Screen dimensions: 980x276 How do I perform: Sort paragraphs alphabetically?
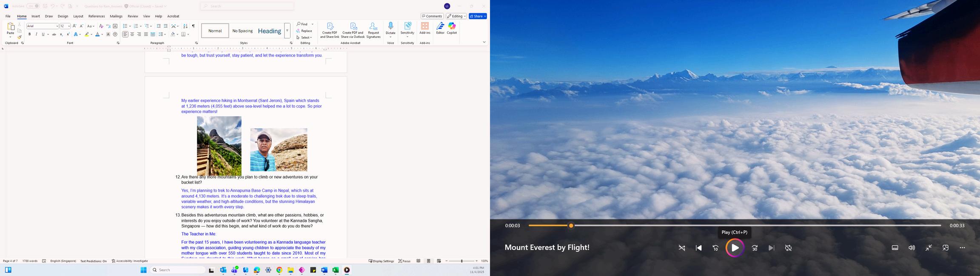click(x=185, y=26)
